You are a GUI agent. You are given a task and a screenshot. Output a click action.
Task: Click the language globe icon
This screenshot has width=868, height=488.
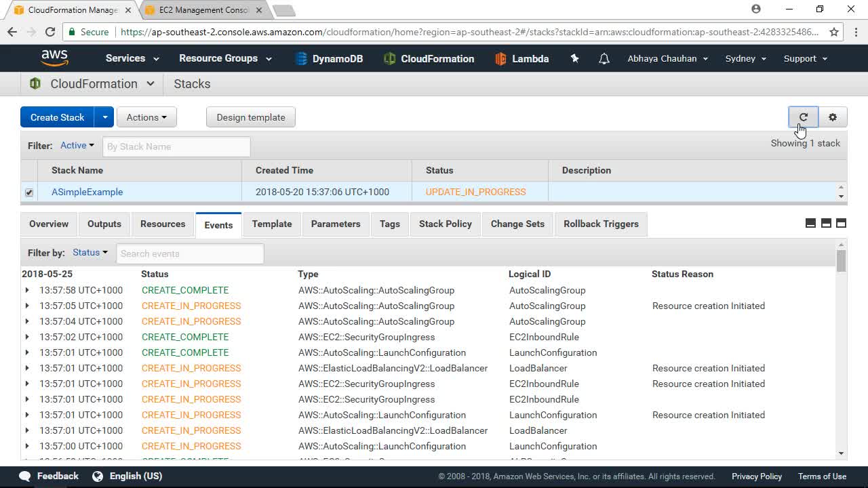pyautogui.click(x=98, y=476)
